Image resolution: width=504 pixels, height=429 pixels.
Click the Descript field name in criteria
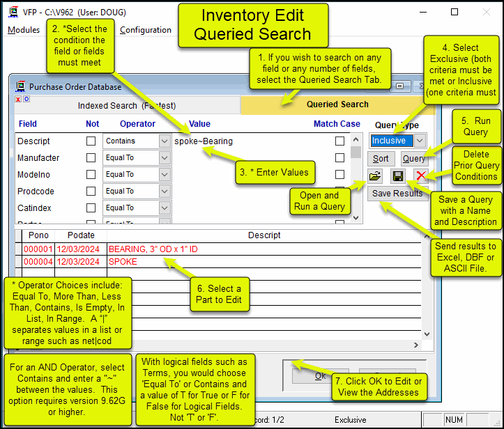pyautogui.click(x=33, y=141)
